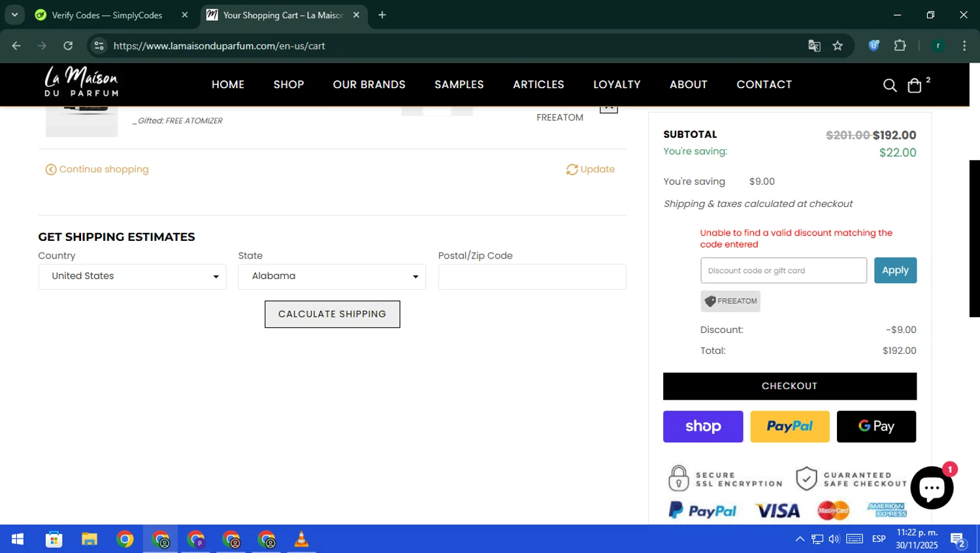Navigate to HOME menu item
The height and width of the screenshot is (553, 980).
(228, 85)
